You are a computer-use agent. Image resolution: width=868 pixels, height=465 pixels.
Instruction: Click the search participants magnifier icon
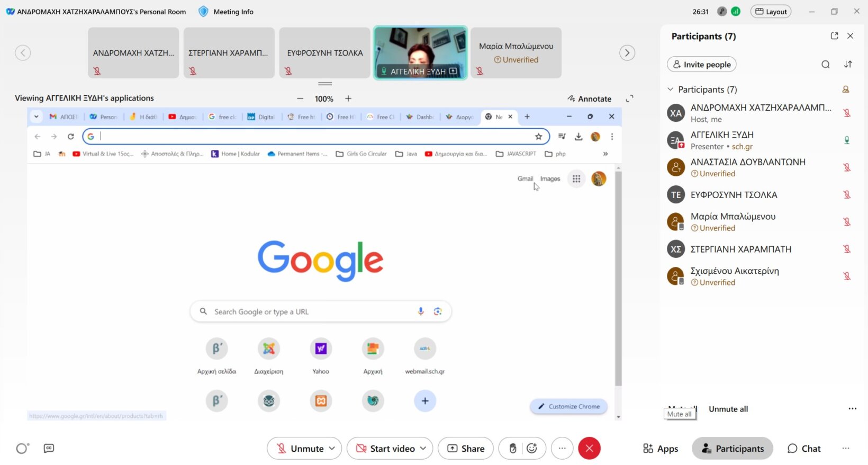(825, 65)
